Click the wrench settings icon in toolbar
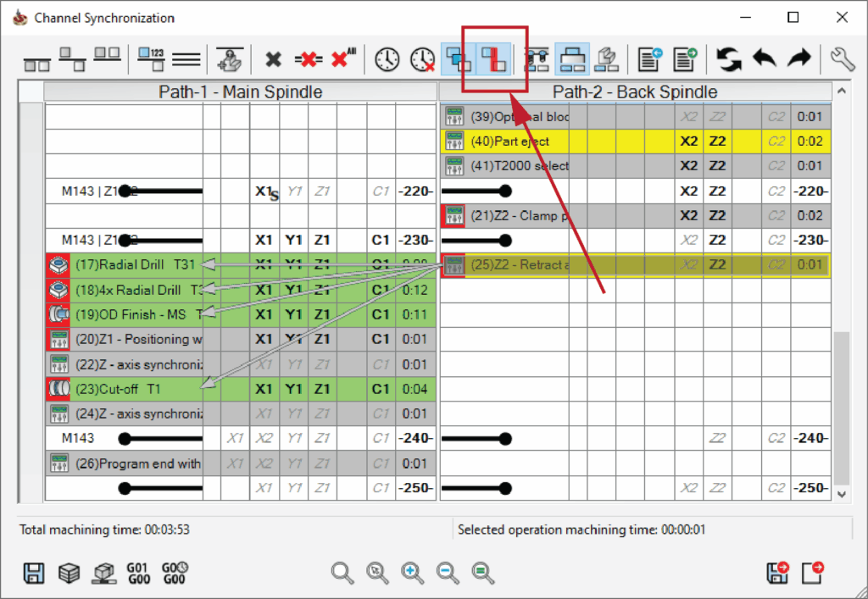This screenshot has height=599, width=868. pos(843,59)
